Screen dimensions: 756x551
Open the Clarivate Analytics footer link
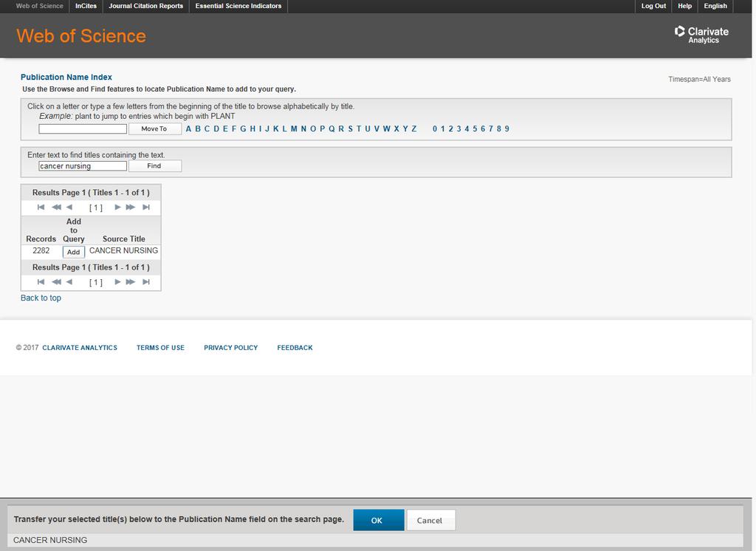[80, 347]
